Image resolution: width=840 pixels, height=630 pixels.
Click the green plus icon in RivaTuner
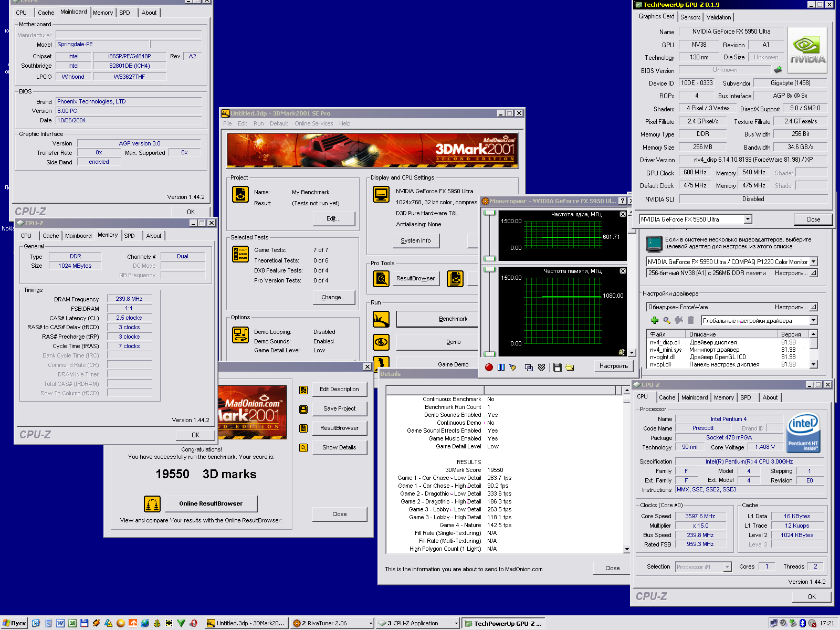654,320
